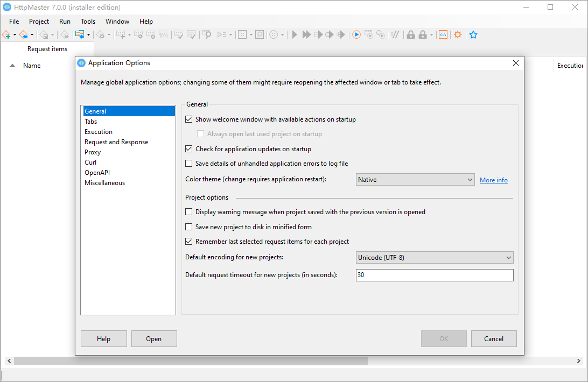Open the Run menu

point(65,22)
